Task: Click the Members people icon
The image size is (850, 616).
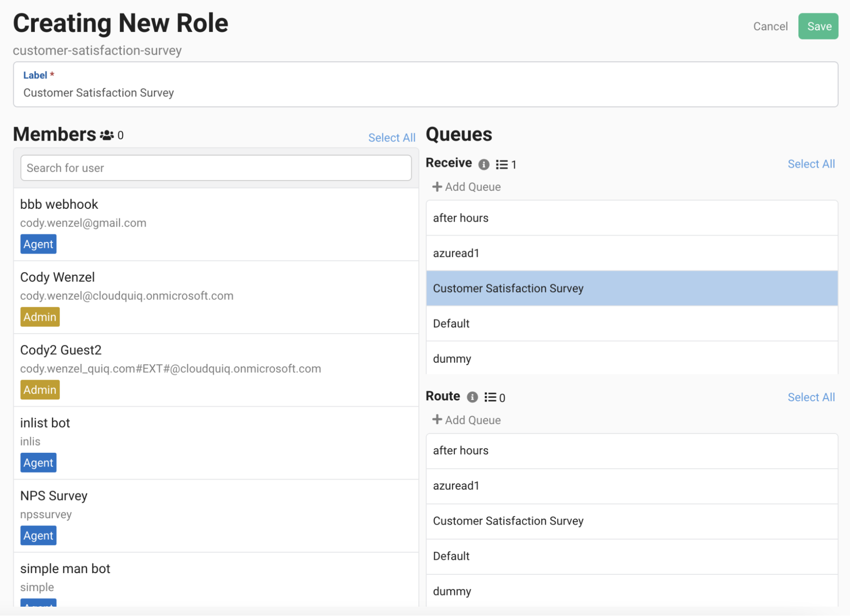Action: point(107,135)
